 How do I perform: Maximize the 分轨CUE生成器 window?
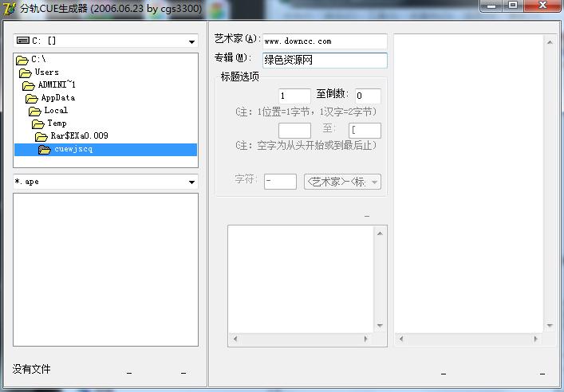tap(513, 6)
